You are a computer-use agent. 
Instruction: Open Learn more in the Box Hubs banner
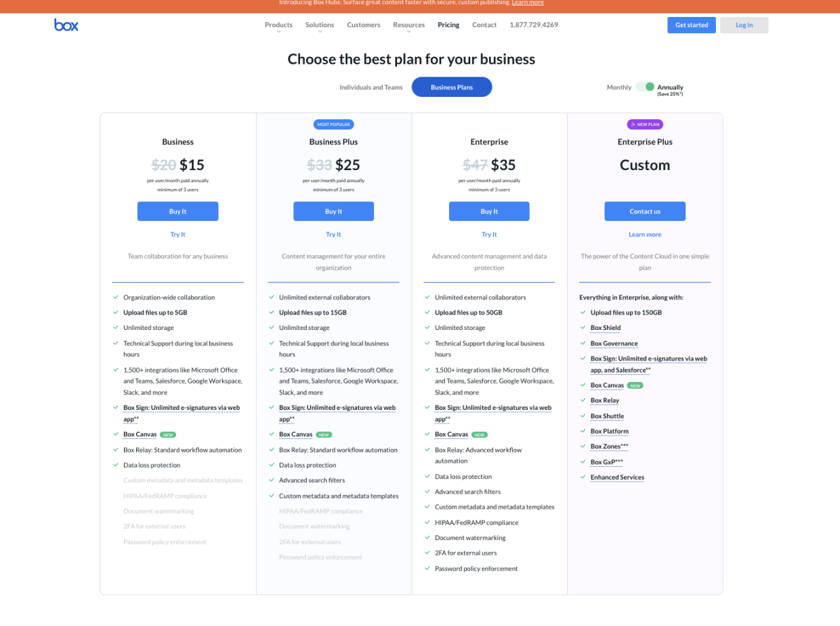(x=527, y=3)
